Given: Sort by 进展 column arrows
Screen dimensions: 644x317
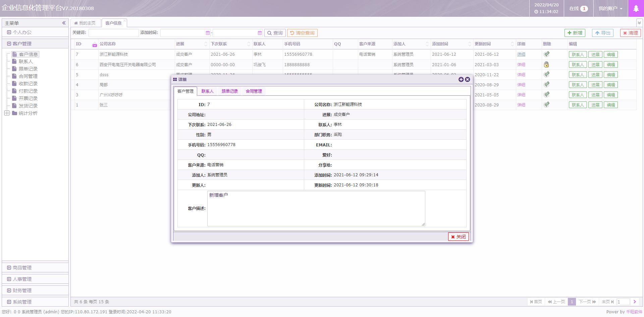Looking at the screenshot, I should tap(206, 44).
